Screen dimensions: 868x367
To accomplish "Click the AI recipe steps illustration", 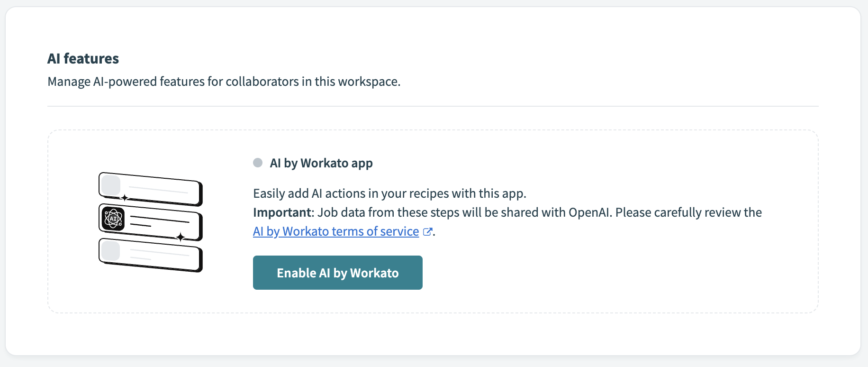I will pyautogui.click(x=151, y=222).
